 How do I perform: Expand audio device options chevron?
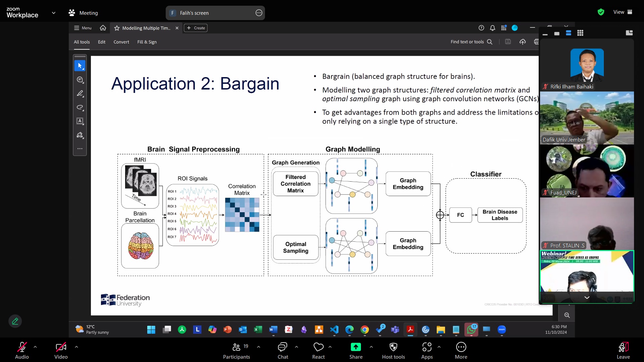[35, 347]
